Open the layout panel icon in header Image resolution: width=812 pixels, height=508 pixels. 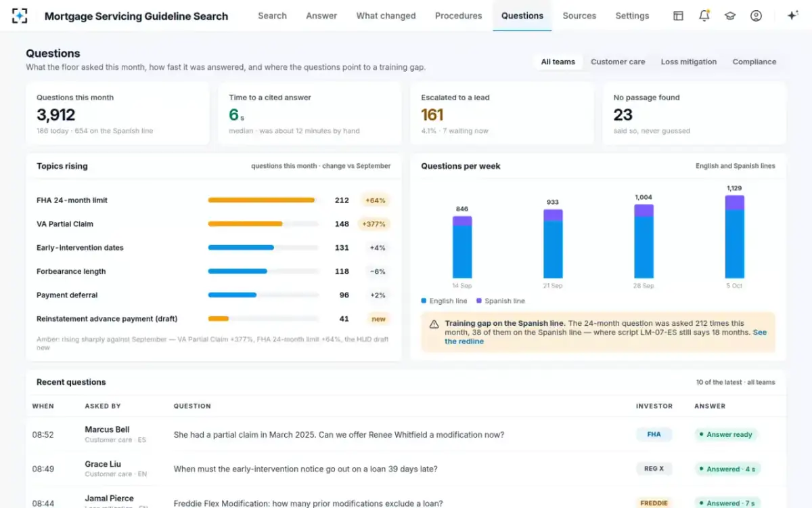tap(678, 16)
